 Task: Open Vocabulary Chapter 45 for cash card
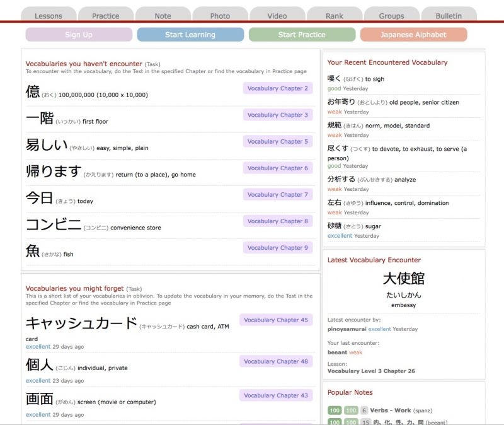276,320
